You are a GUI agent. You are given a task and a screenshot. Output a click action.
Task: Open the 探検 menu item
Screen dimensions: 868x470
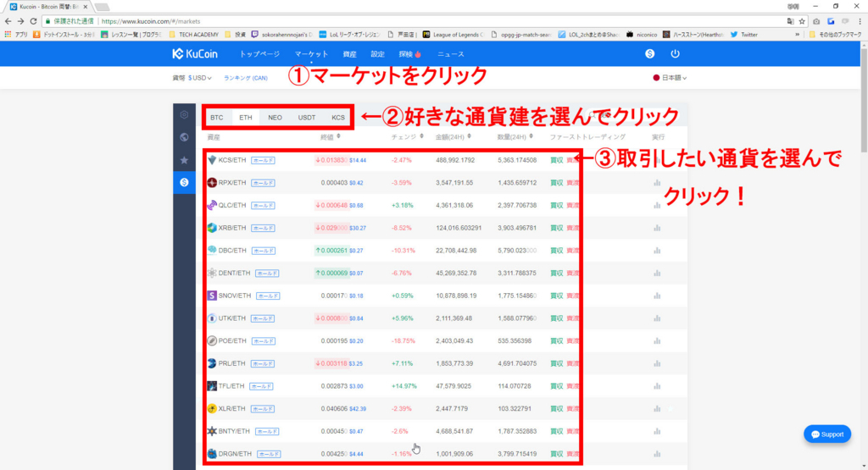point(409,54)
